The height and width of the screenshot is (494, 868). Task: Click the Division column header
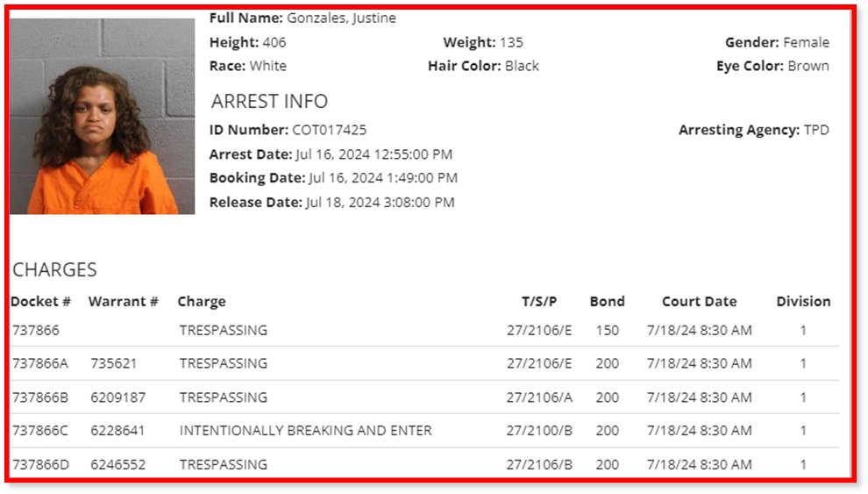pos(803,301)
